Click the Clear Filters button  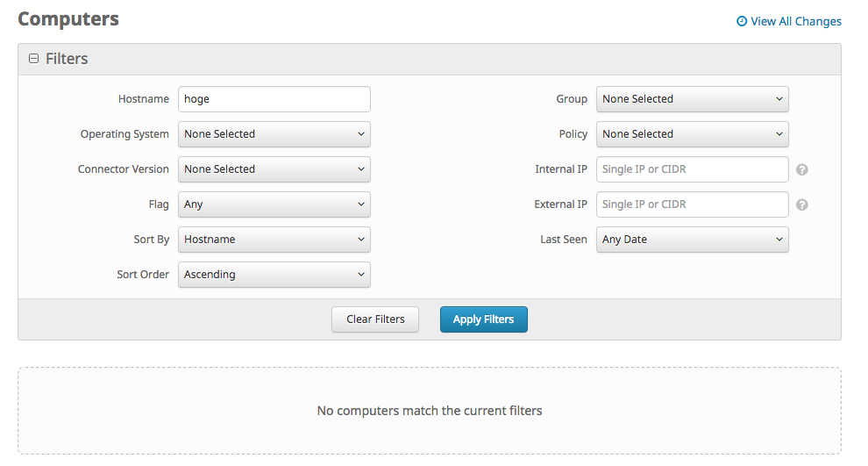tap(375, 319)
